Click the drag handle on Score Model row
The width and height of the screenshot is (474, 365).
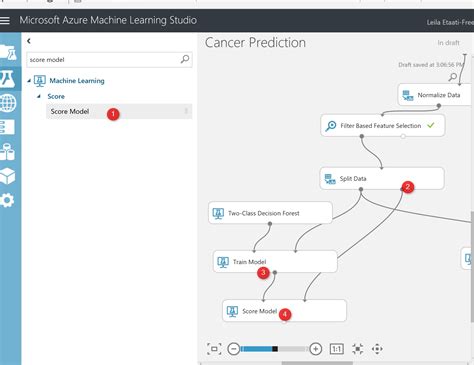[186, 111]
